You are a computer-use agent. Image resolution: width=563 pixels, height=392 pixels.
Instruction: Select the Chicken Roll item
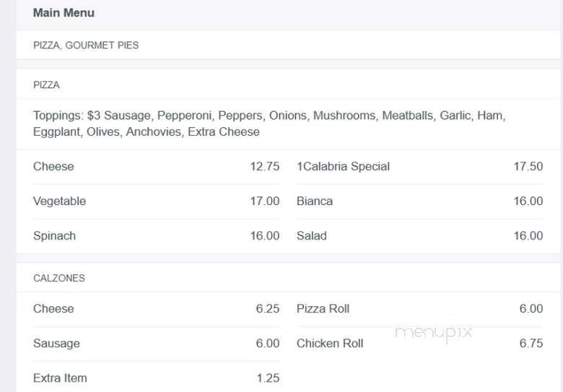330,344
